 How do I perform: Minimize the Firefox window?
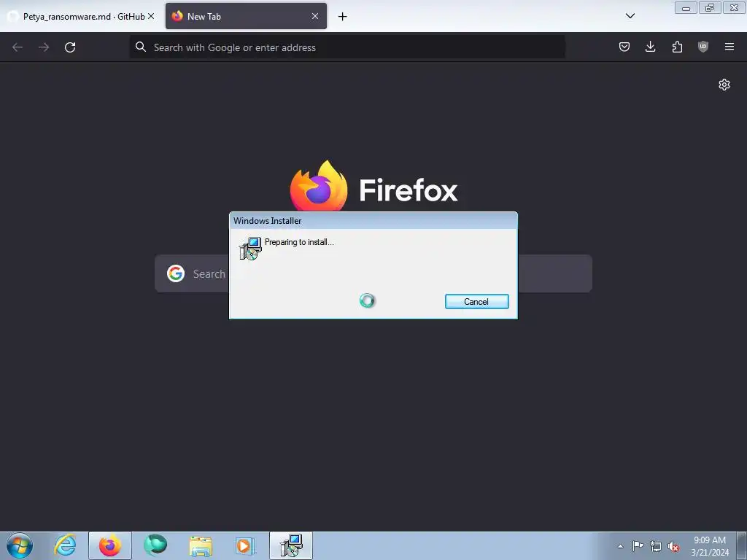(x=686, y=8)
